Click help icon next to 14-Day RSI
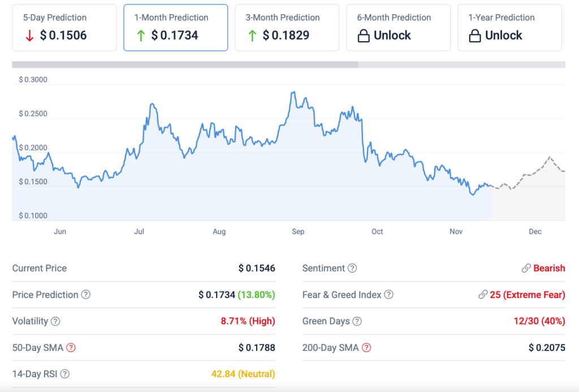The width and height of the screenshot is (579, 392). (65, 374)
